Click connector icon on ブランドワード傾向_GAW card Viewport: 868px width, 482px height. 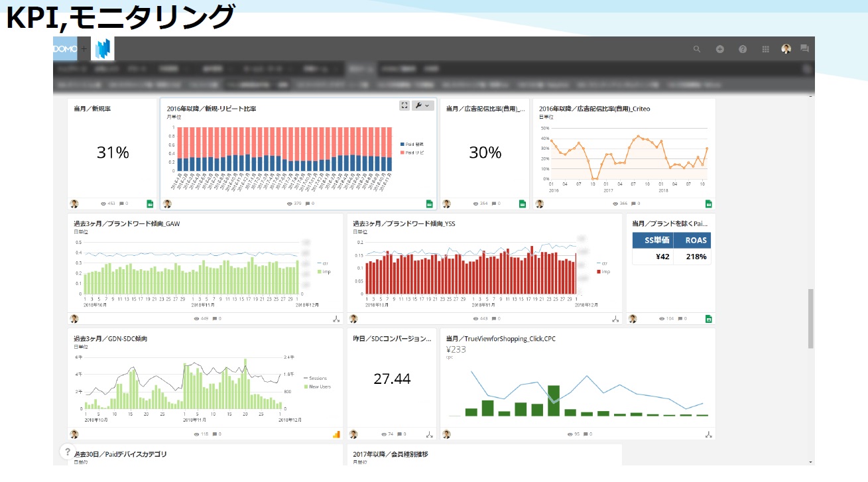click(x=336, y=319)
